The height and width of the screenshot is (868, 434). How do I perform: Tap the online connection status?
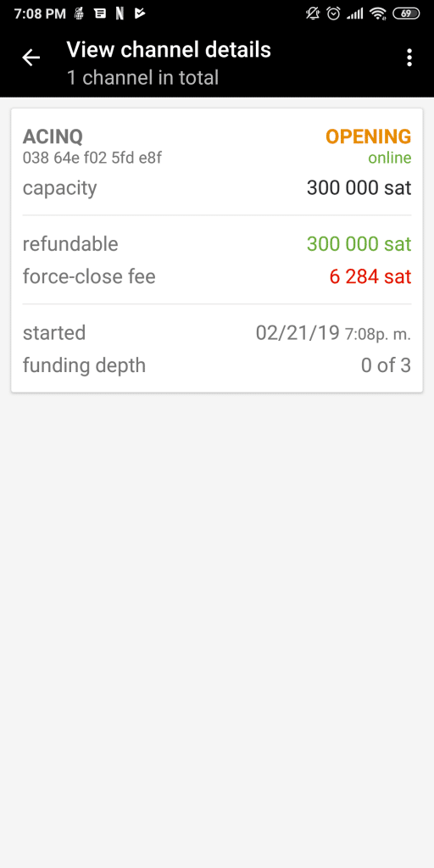390,159
